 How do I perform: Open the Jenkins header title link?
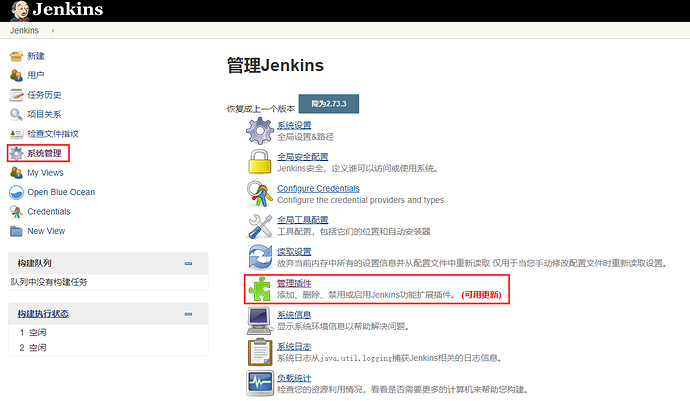68,9
